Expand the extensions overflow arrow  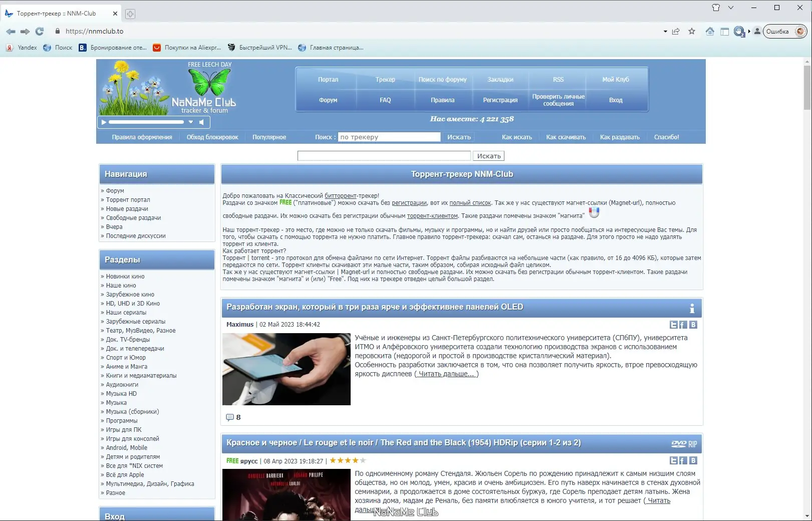[749, 32]
